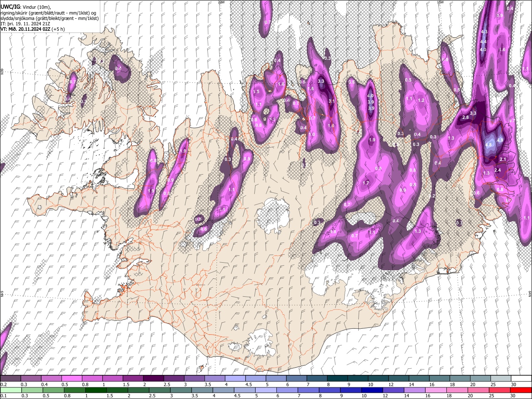Click the 2.4 value in the east fjords

click(x=498, y=170)
